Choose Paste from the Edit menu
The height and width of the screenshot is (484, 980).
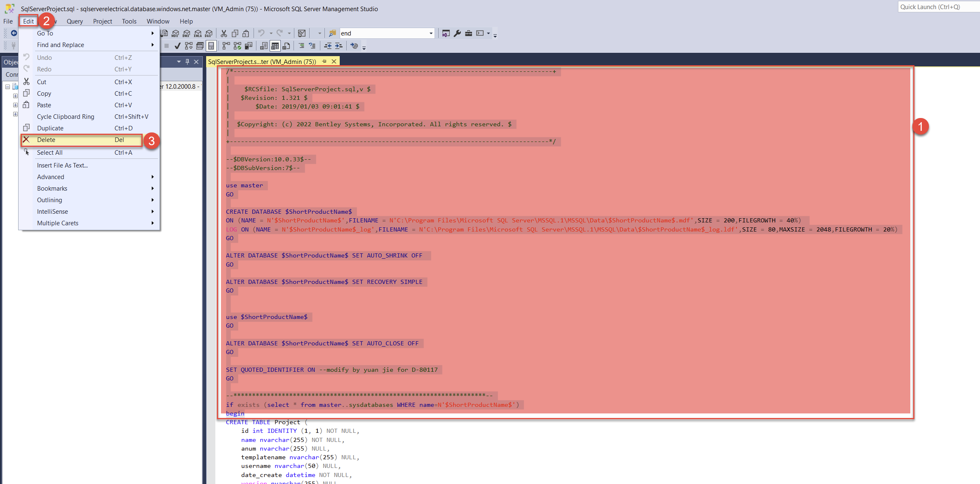(90, 105)
